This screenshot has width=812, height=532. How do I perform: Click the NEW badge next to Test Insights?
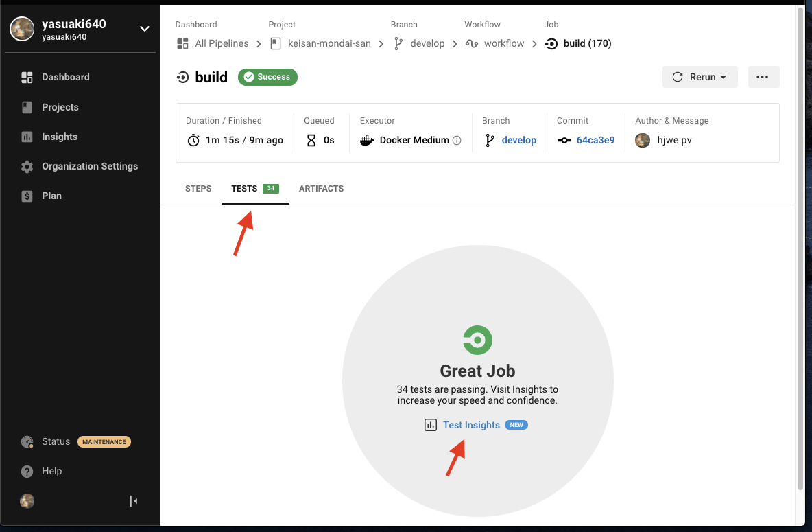(x=516, y=425)
